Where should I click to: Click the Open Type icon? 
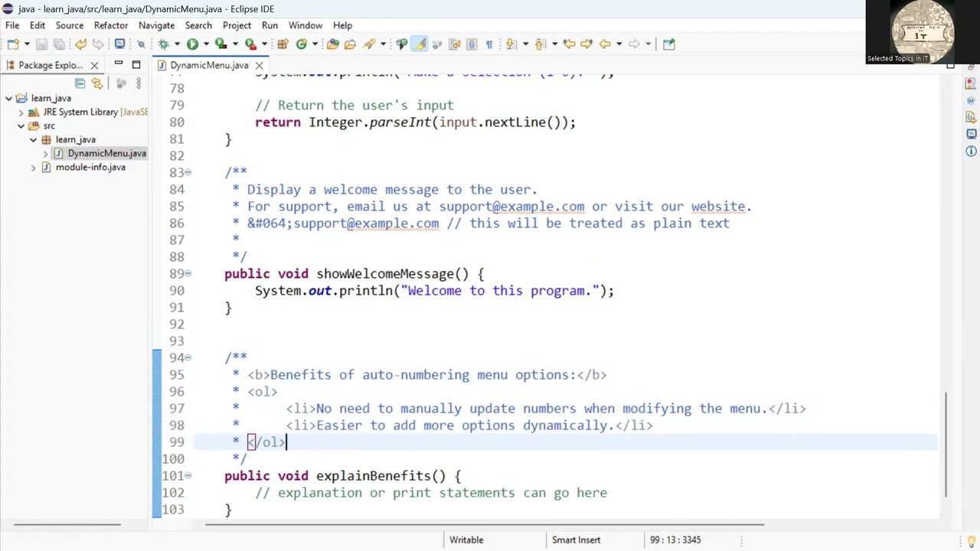[332, 44]
